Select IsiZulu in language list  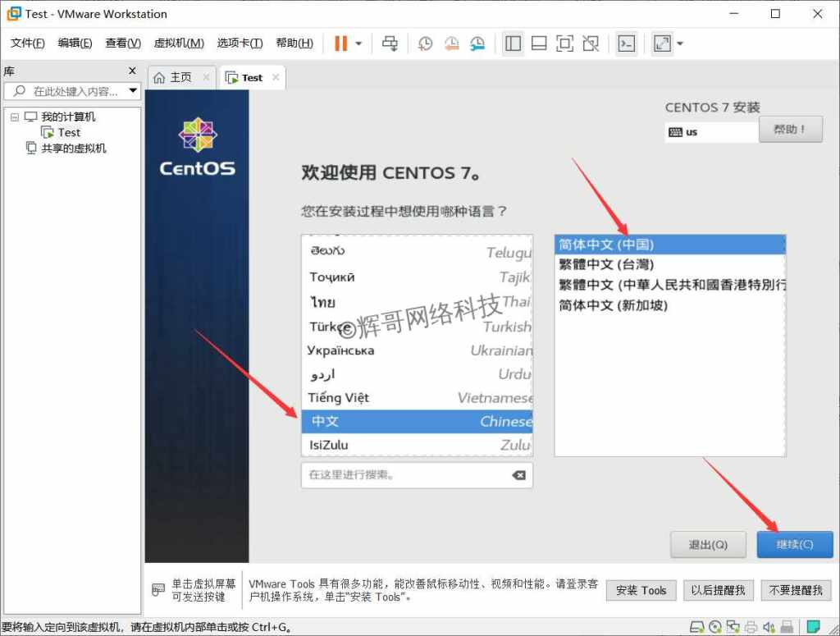coord(418,445)
